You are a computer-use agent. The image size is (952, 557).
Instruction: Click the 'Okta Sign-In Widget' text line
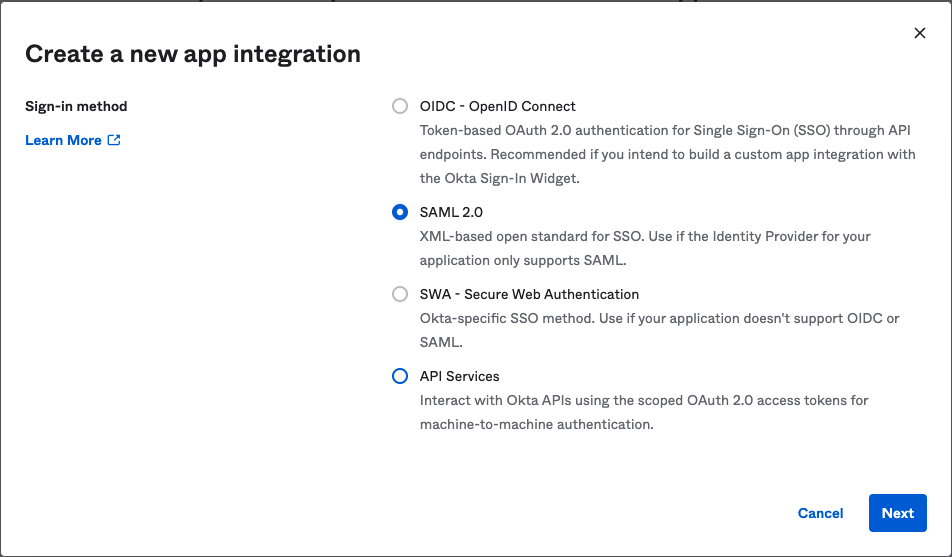tap(500, 179)
